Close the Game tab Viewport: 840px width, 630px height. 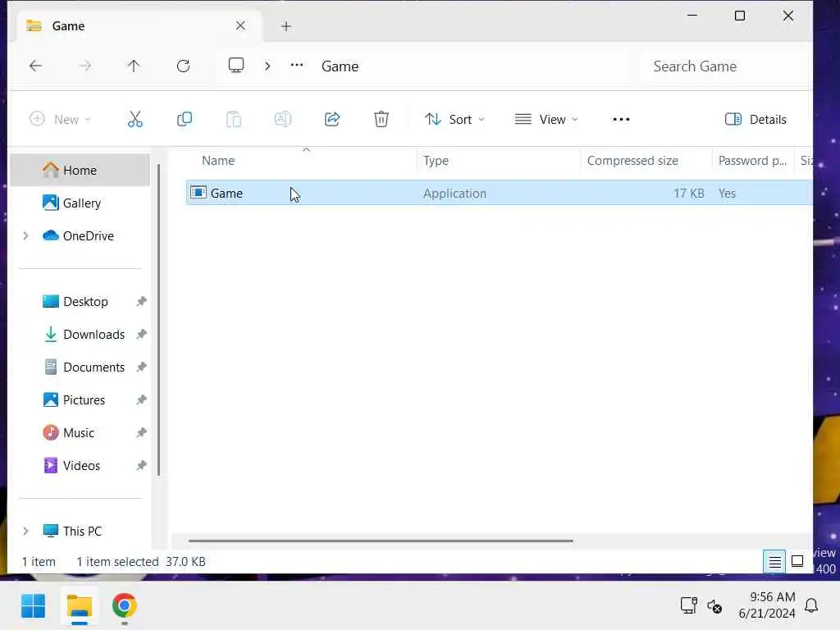click(240, 25)
